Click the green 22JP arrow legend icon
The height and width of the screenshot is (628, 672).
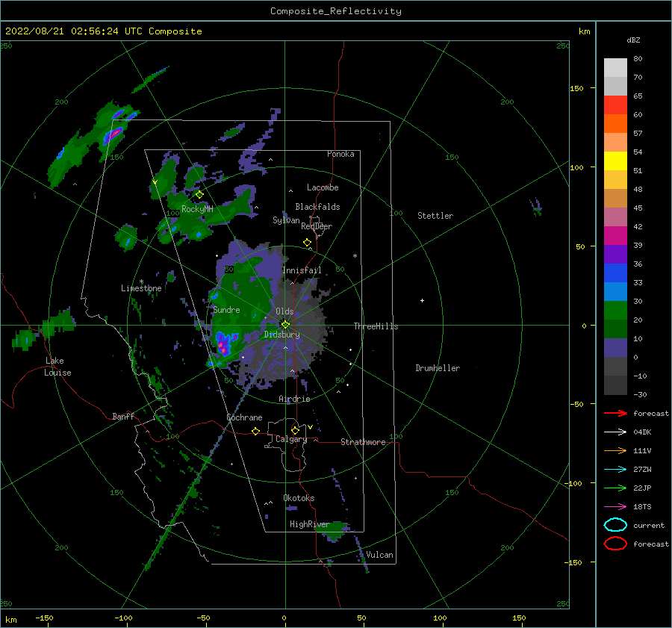(615, 488)
